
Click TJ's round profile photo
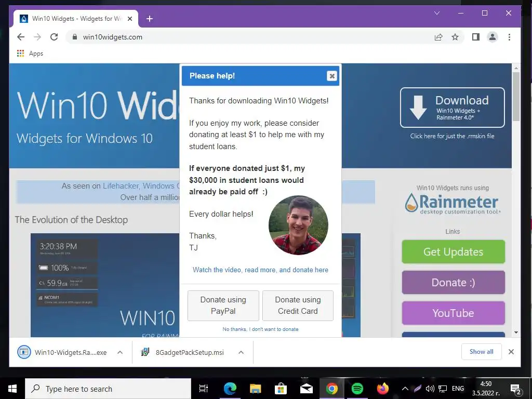(x=298, y=225)
